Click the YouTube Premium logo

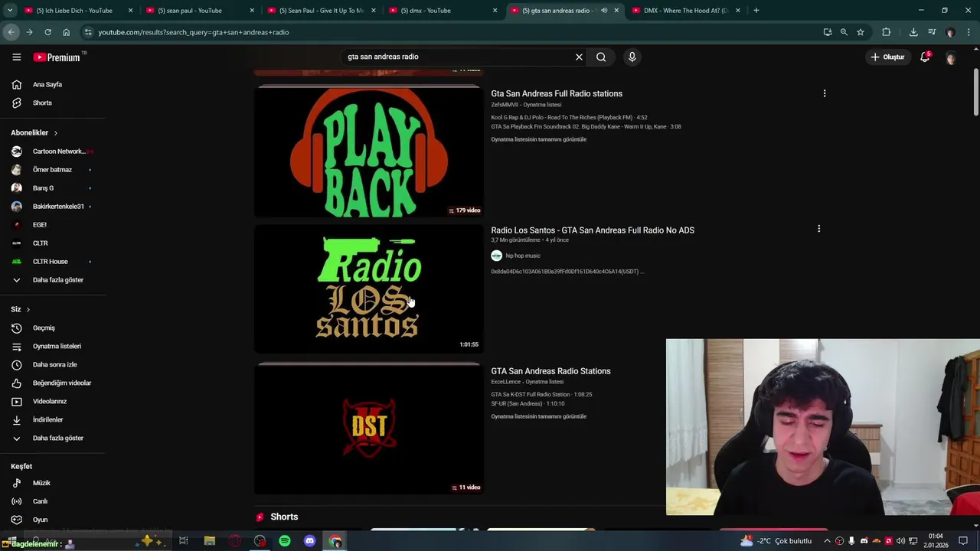pos(57,57)
